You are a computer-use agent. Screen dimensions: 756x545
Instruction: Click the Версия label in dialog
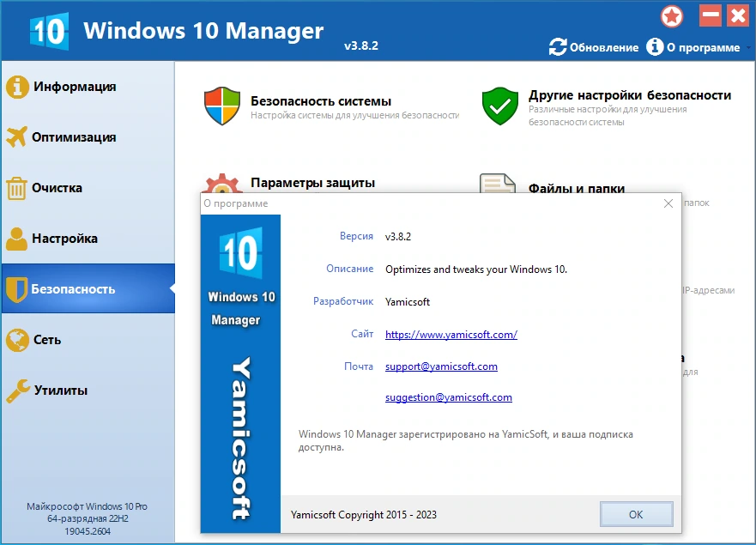click(356, 236)
